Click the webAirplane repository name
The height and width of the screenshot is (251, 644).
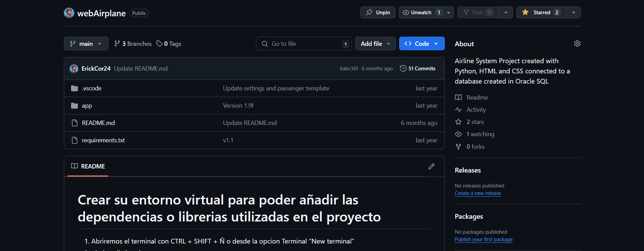click(101, 13)
